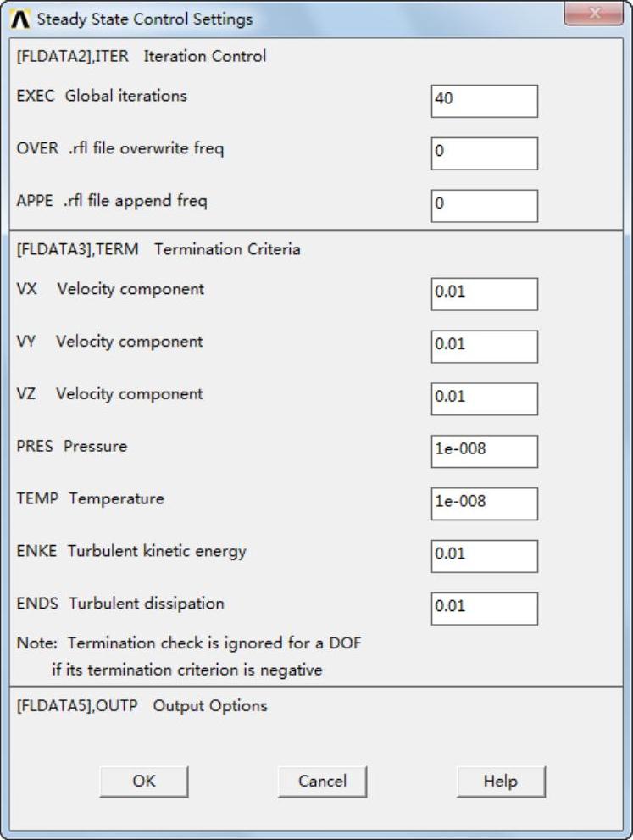Focus the ENKE Turbulent kinetic energy field
This screenshot has height=840, width=633.
[x=484, y=556]
